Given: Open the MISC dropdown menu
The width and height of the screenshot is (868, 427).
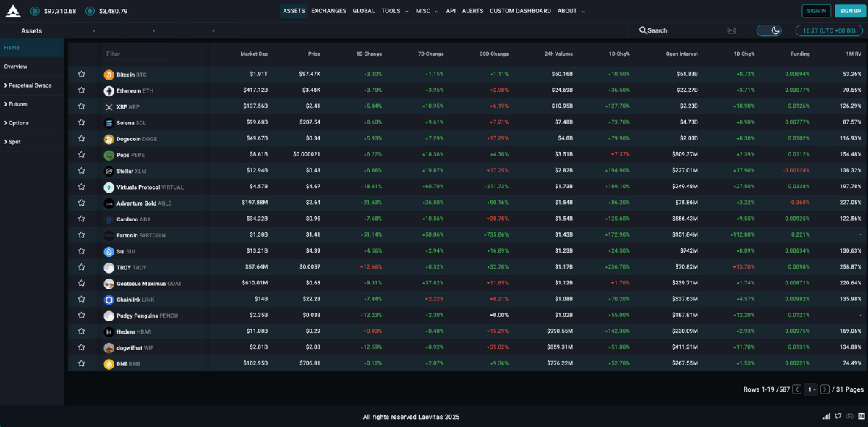Looking at the screenshot, I should click(x=427, y=11).
